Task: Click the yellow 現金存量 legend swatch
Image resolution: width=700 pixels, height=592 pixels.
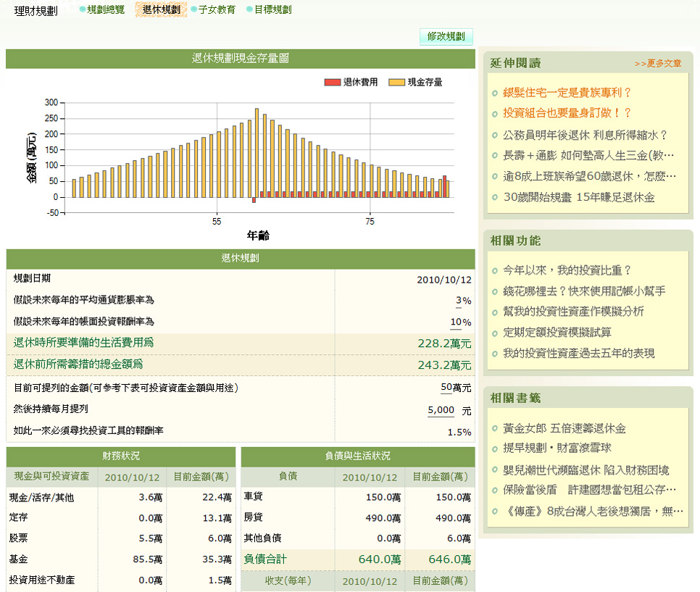Action: [396, 83]
